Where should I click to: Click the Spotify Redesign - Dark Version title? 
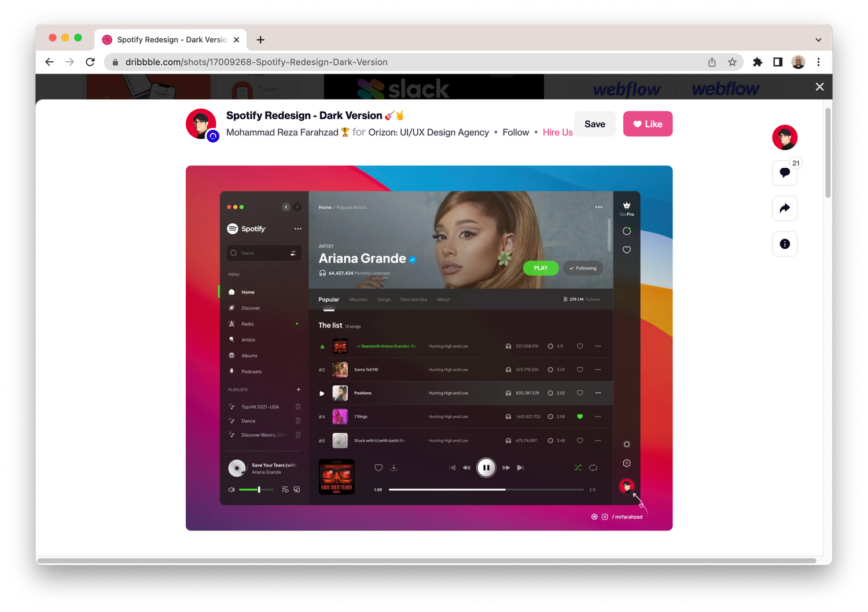304,115
